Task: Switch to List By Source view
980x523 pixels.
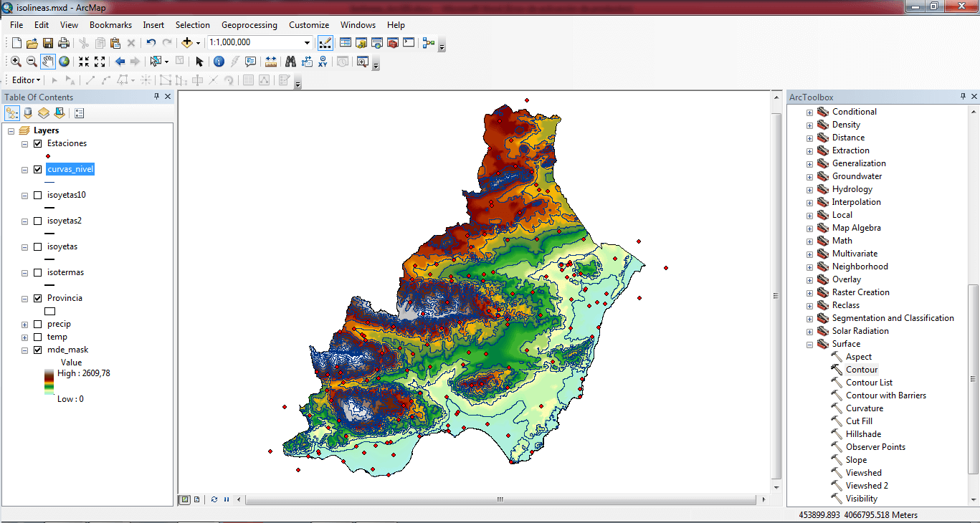Action: pyautogui.click(x=28, y=113)
